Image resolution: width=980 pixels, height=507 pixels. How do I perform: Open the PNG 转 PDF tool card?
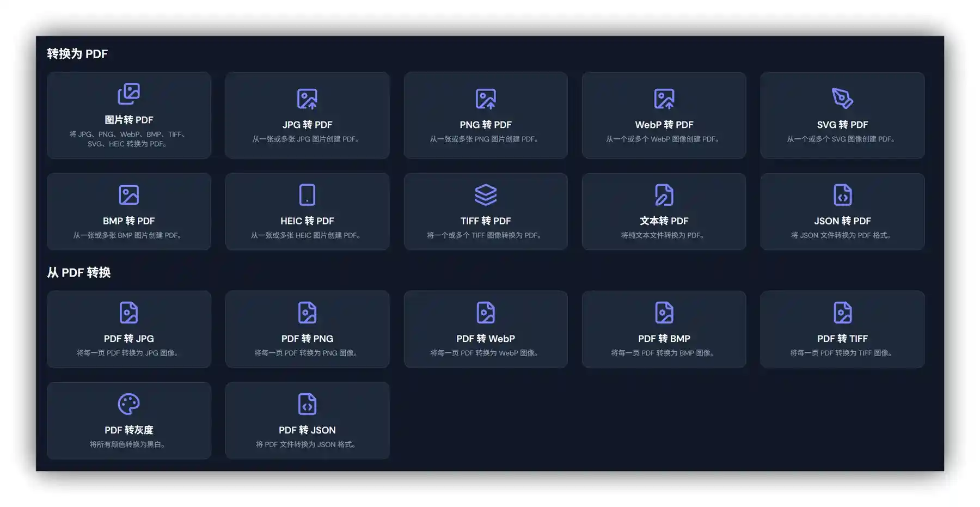[486, 115]
